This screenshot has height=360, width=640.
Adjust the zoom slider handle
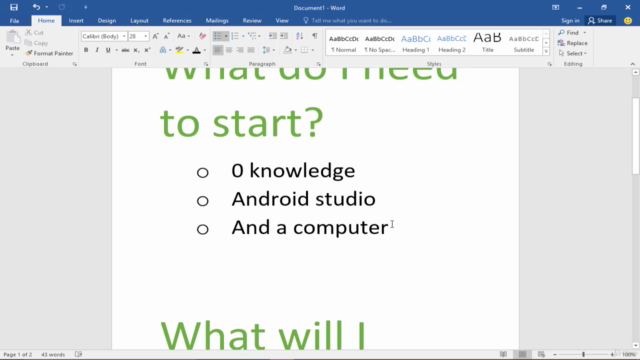(x=583, y=354)
